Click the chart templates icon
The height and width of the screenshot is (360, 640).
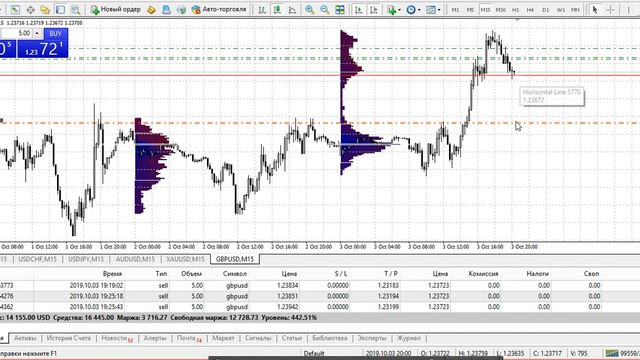coord(431,9)
